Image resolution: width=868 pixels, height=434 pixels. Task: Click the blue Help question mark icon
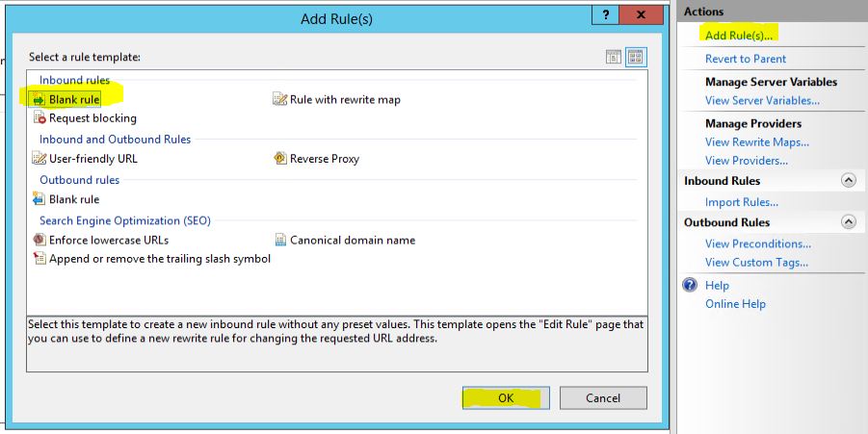point(690,285)
